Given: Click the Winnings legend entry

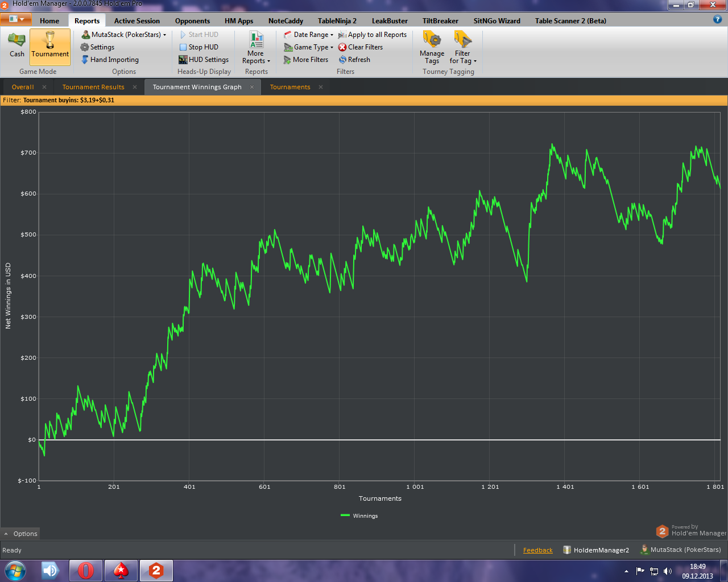Looking at the screenshot, I should click(359, 516).
